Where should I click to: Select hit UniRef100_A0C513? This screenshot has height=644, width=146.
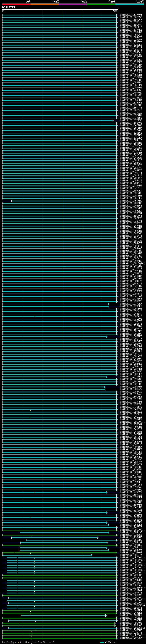tap(131, 618)
